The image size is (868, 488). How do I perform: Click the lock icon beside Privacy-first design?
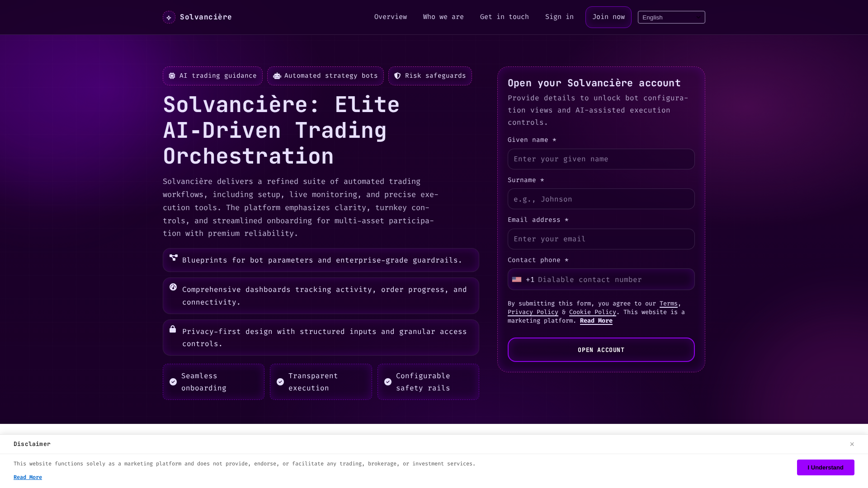(x=173, y=329)
